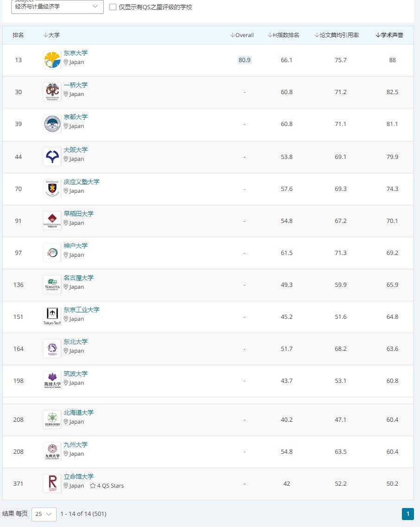Click the Osaka University logo icon
This screenshot has height=527, width=420.
point(52,157)
